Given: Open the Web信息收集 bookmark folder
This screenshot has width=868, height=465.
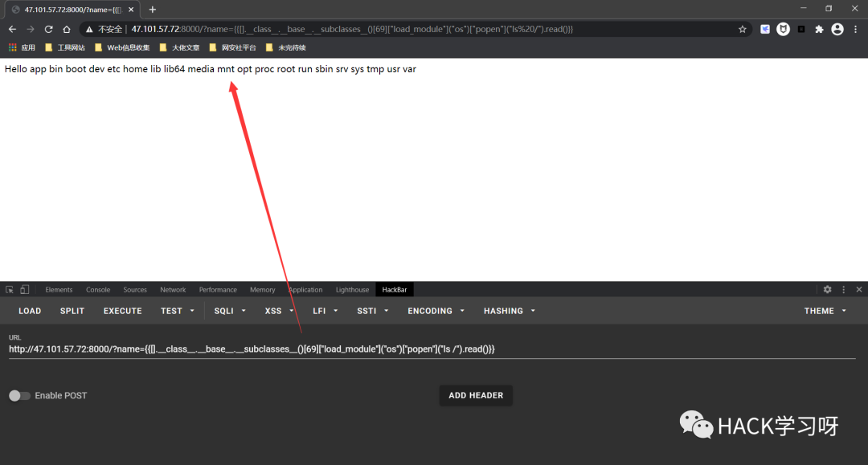Looking at the screenshot, I should [122, 47].
